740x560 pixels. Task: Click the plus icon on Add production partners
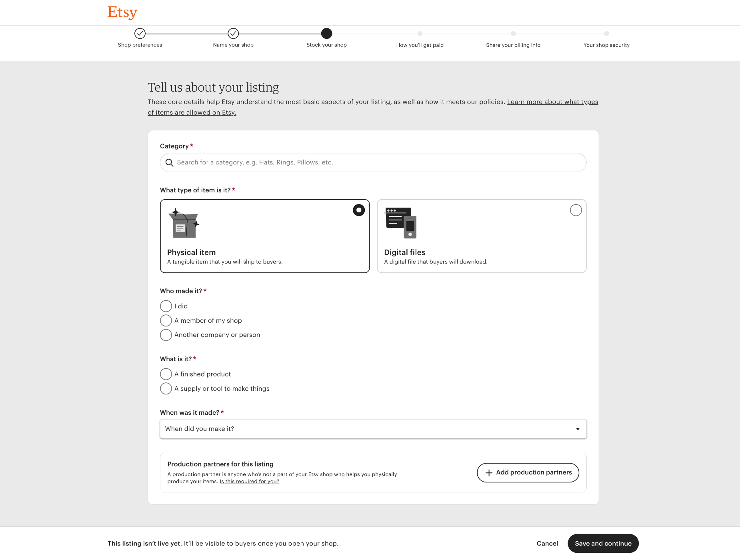pyautogui.click(x=489, y=472)
